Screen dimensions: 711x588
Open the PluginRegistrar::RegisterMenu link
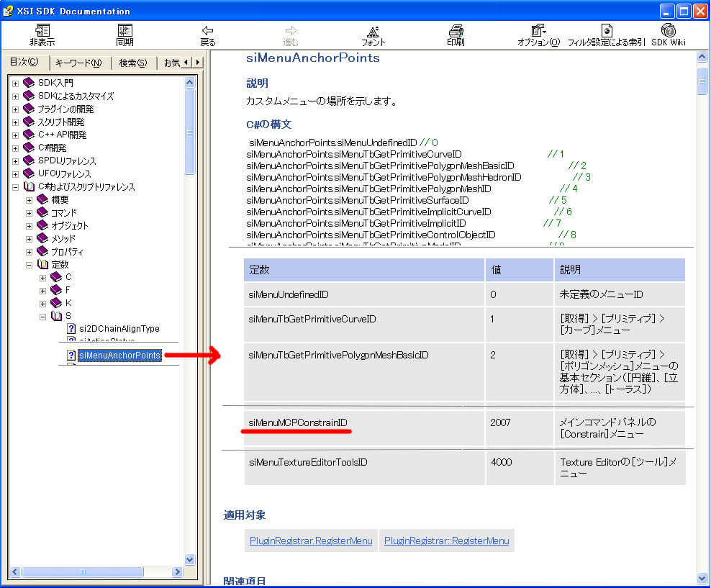point(447,540)
